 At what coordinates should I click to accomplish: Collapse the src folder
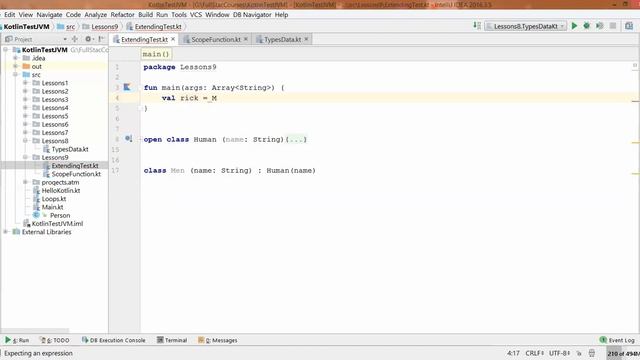(16, 75)
